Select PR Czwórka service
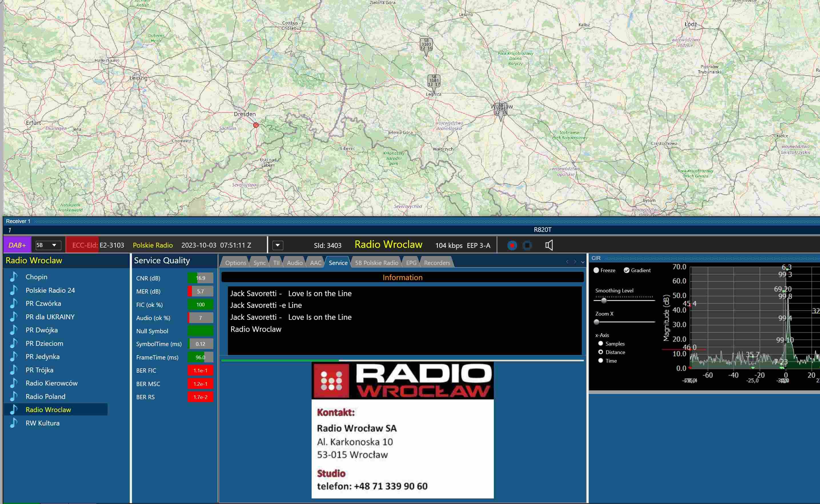820x504 pixels. [43, 303]
